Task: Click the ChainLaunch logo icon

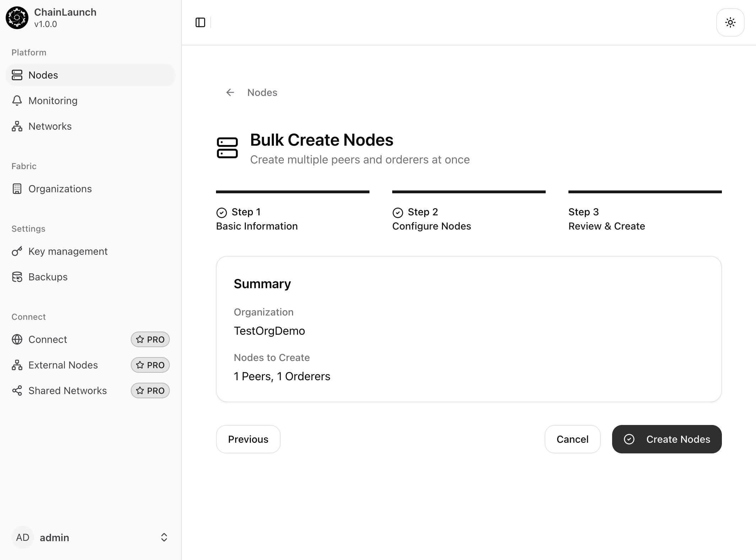Action: point(17,18)
